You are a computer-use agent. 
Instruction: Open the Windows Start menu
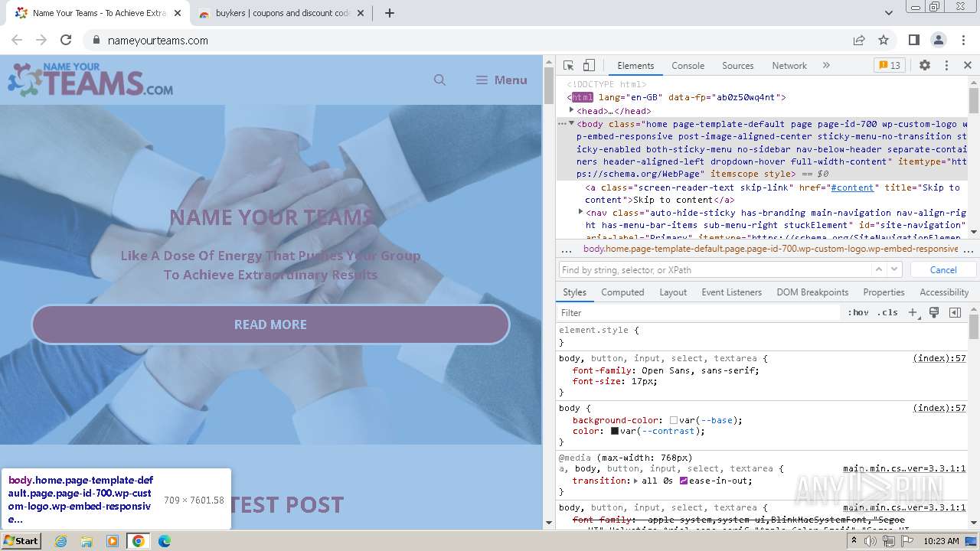point(21,541)
